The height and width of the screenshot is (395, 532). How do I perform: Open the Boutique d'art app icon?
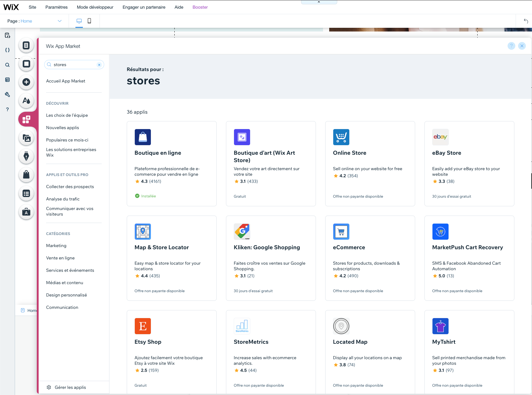click(242, 137)
